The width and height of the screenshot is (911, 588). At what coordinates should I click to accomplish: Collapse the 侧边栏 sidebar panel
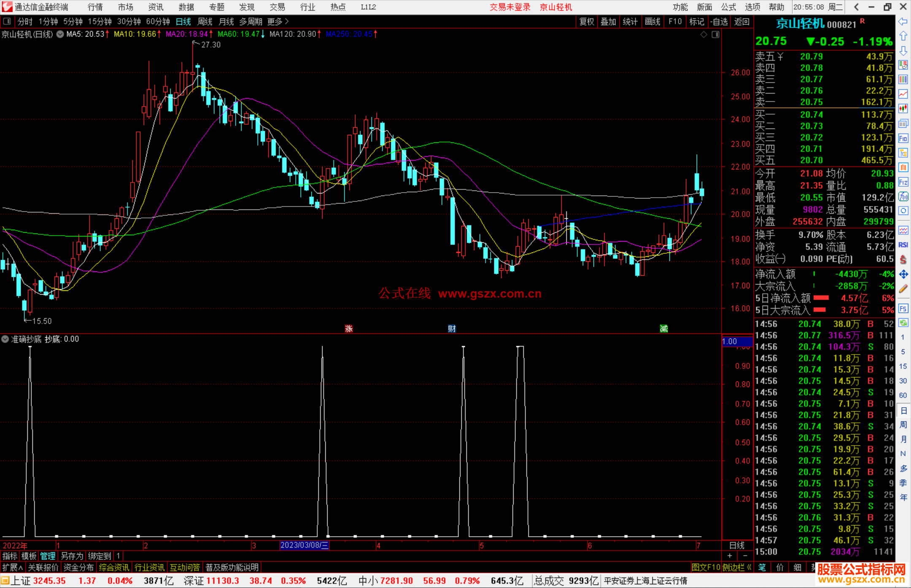point(737,567)
